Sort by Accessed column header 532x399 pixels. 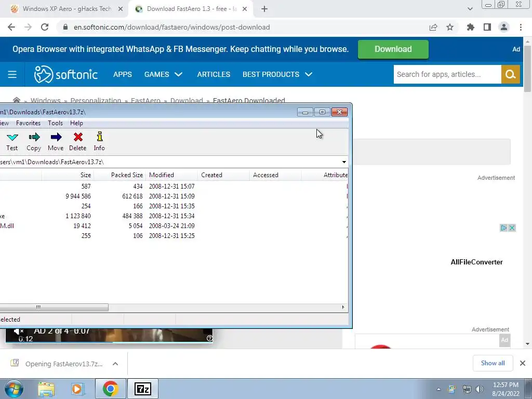tap(275, 175)
